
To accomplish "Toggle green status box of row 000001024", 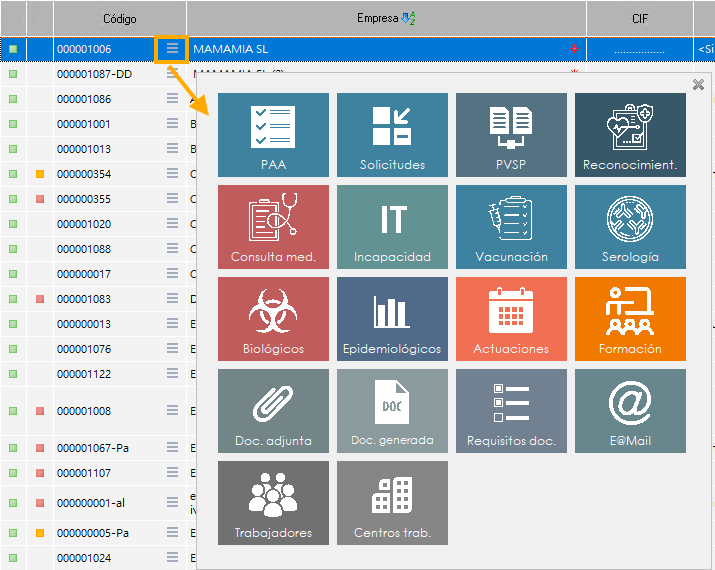I will pyautogui.click(x=13, y=558).
